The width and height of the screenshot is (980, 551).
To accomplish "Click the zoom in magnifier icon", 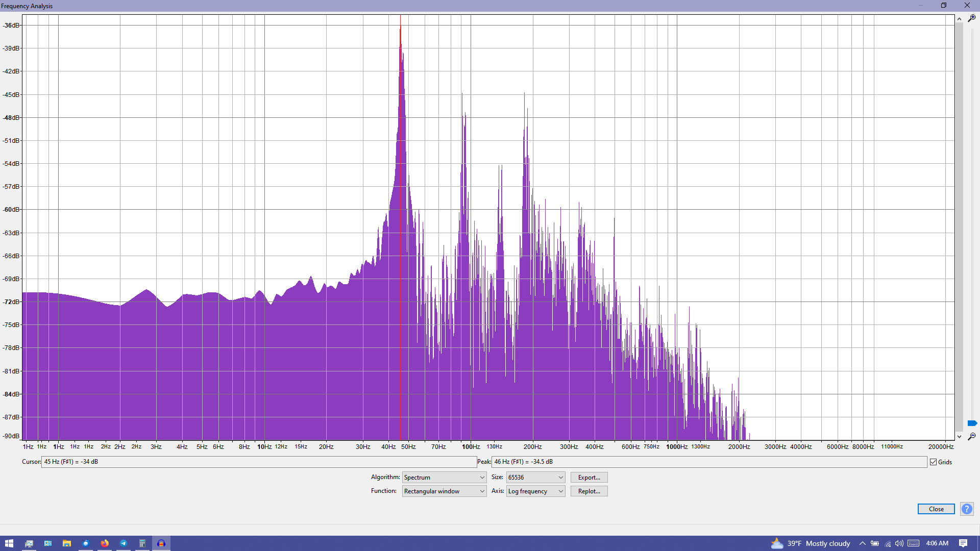I will (x=971, y=18).
